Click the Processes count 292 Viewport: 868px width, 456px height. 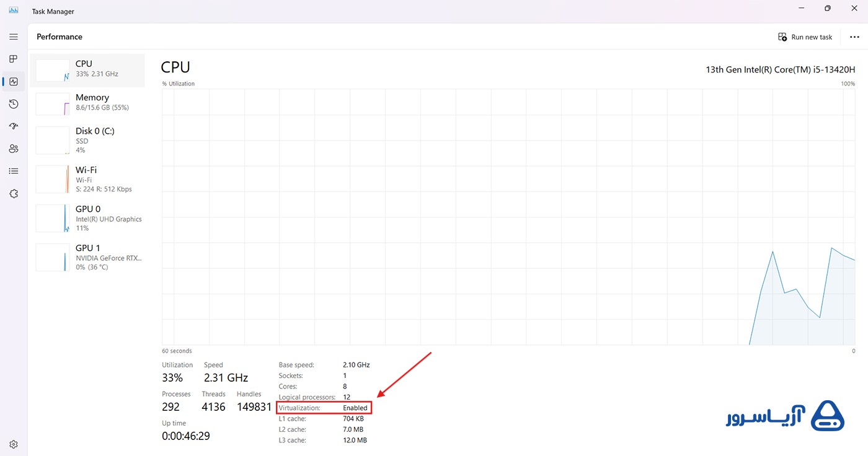(x=170, y=407)
